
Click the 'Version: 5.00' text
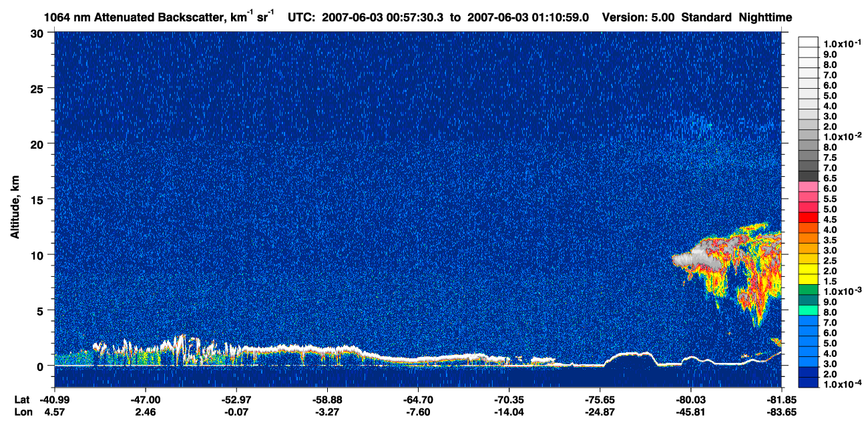tap(638, 17)
